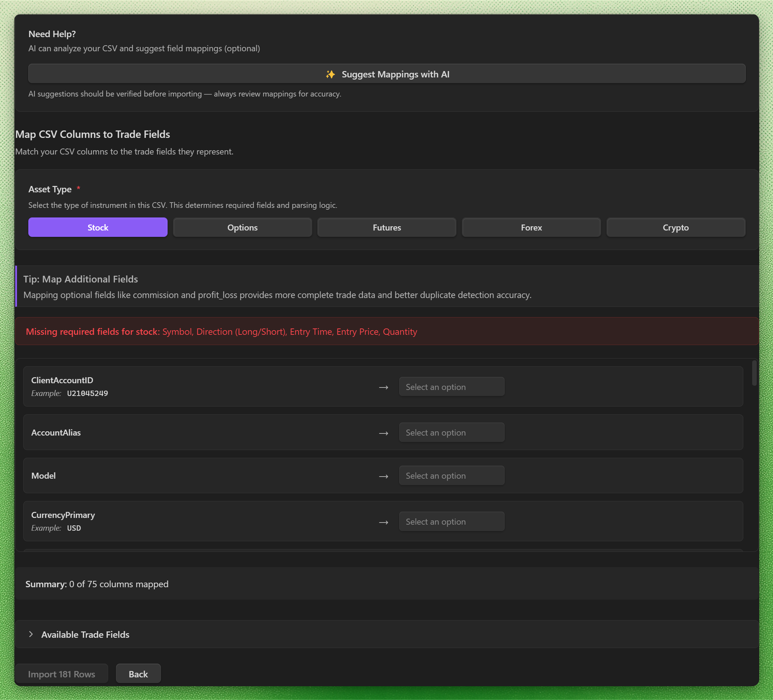Click the column list scrollbar thumb

(754, 373)
